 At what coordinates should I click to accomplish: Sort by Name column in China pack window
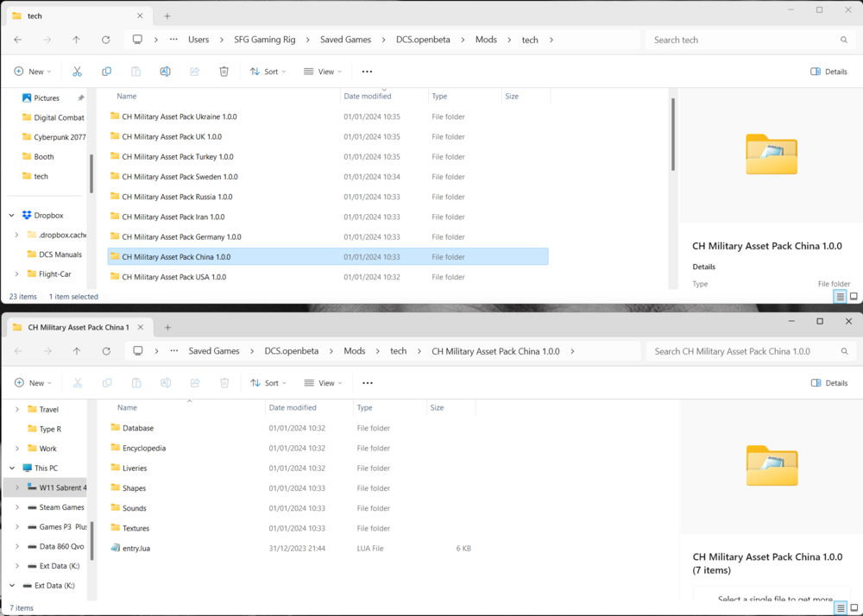pyautogui.click(x=127, y=407)
